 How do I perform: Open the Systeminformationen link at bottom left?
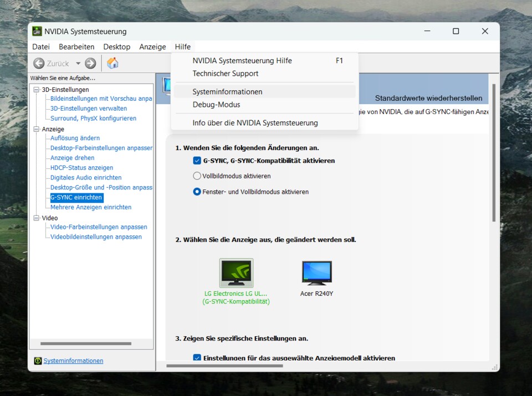73,361
